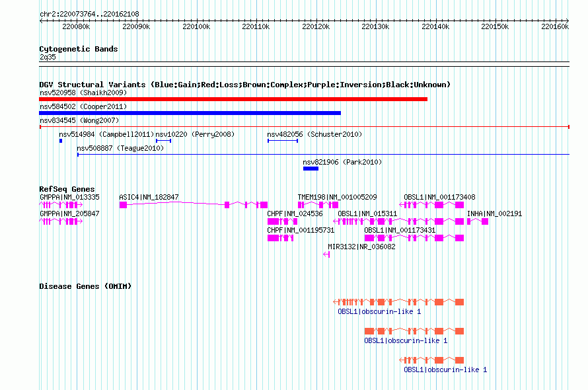The width and height of the screenshot is (588, 390).
Task: Click the GMPPA|NM_205847 gene label
Action: click(x=69, y=214)
